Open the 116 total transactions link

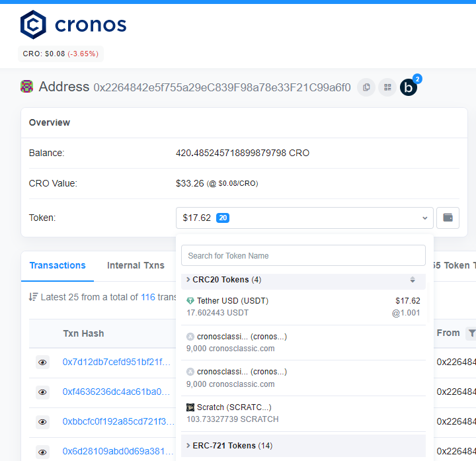tap(148, 297)
